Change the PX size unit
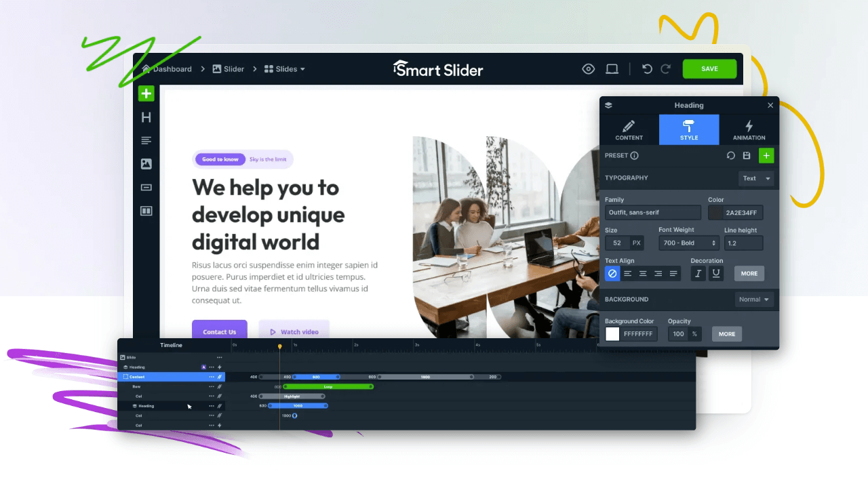868x488 pixels. tap(636, 243)
